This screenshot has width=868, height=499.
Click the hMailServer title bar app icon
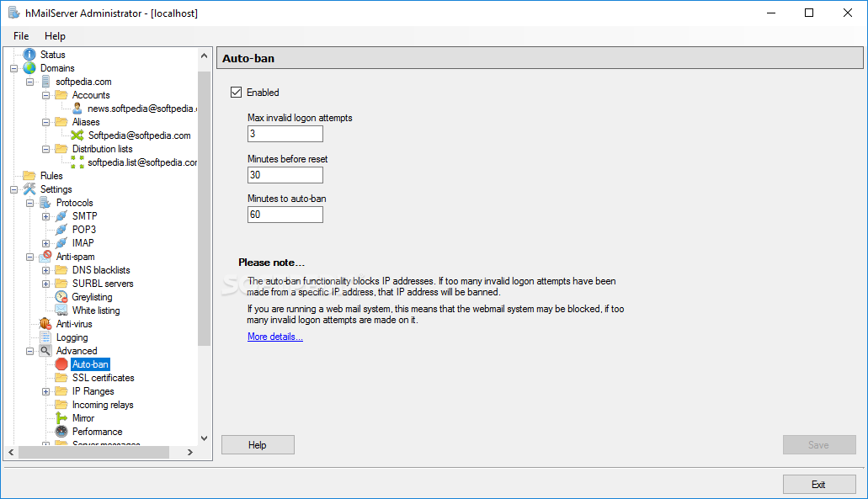tap(13, 13)
